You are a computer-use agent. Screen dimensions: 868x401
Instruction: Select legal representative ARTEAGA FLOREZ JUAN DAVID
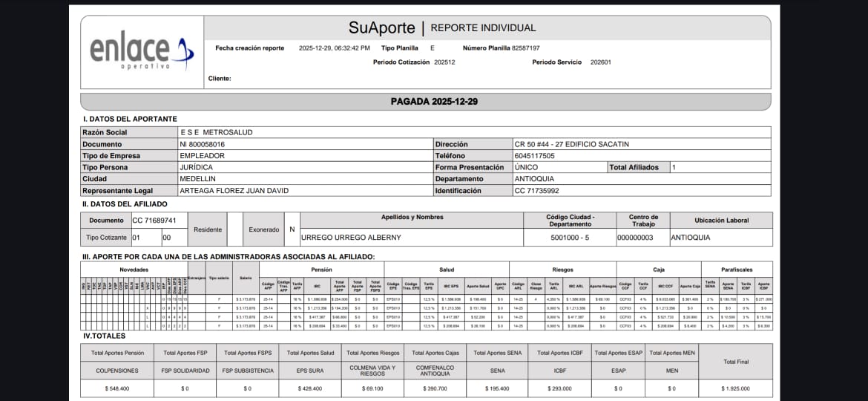[234, 191]
